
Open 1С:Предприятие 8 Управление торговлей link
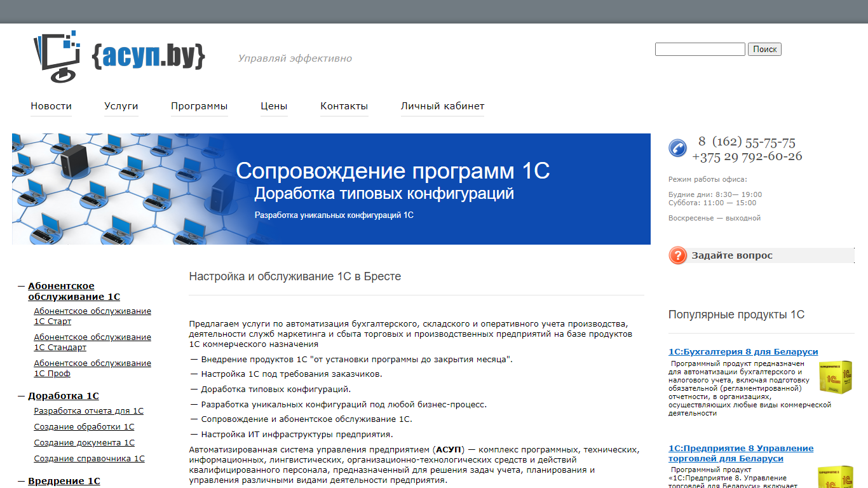click(x=741, y=453)
